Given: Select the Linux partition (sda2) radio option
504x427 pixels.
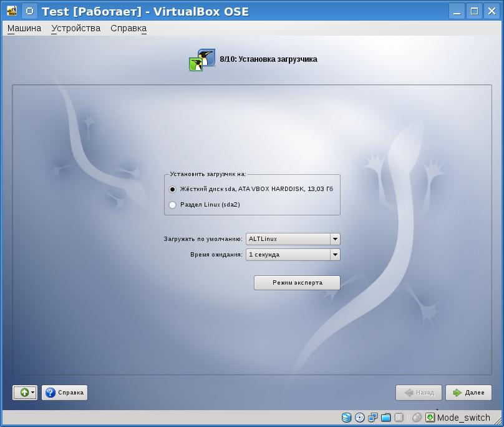Looking at the screenshot, I should (x=173, y=205).
